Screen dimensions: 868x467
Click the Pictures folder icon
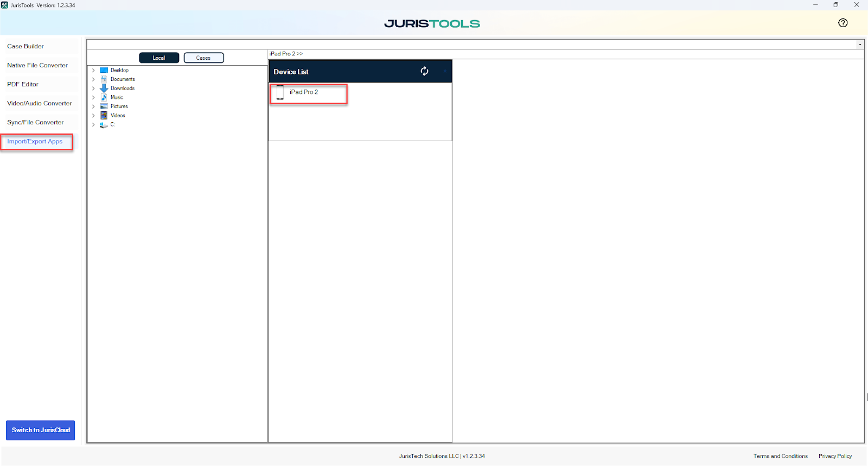click(104, 106)
